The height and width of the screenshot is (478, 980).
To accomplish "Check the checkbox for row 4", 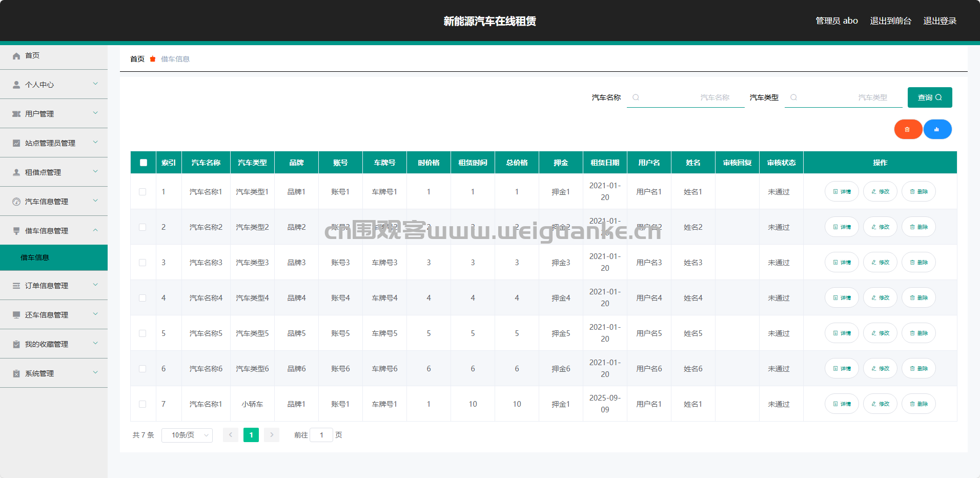I will [x=142, y=298].
